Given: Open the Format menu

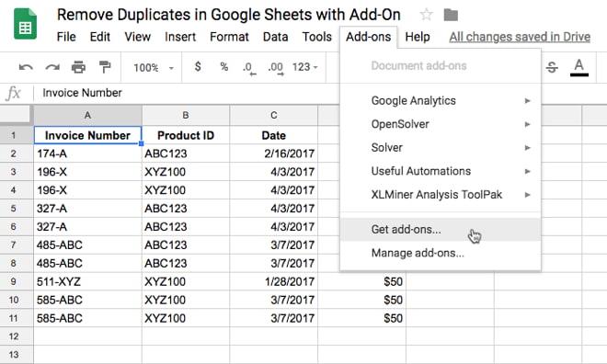Looking at the screenshot, I should click(229, 37).
